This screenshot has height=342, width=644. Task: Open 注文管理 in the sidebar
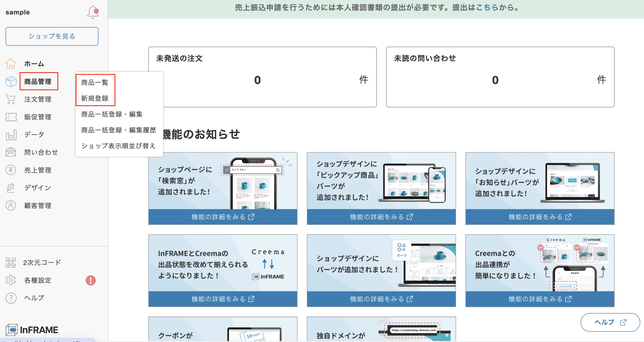coord(38,99)
